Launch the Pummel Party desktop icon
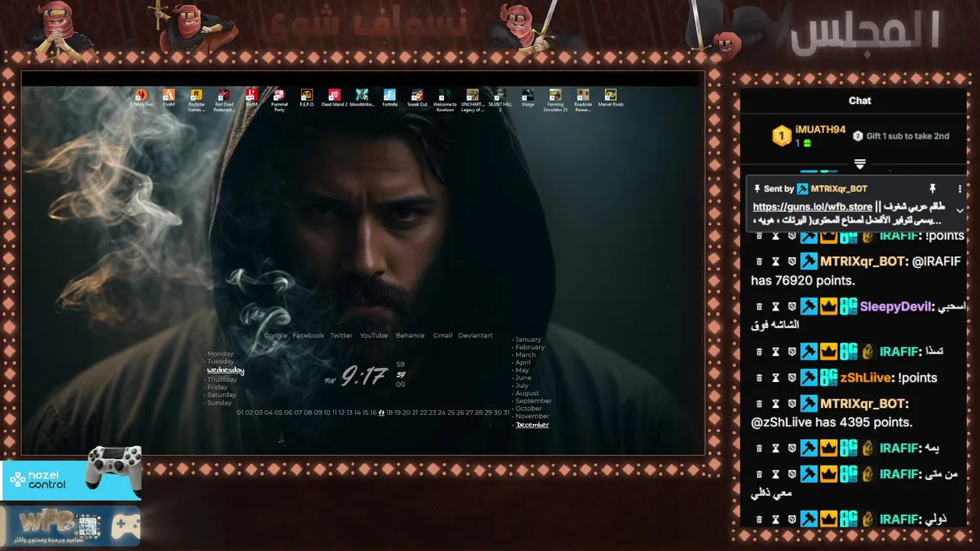The width and height of the screenshot is (980, 551). [x=279, y=100]
